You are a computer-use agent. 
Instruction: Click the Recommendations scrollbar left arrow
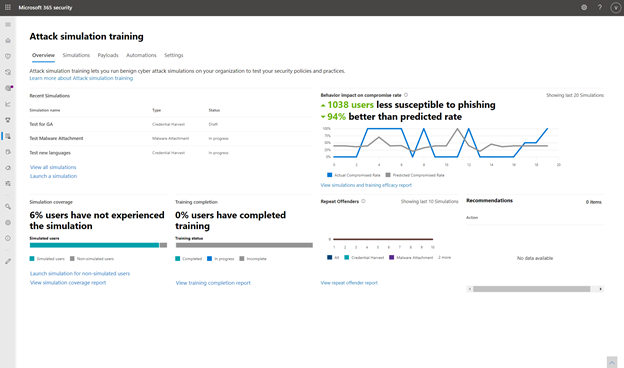470,289
